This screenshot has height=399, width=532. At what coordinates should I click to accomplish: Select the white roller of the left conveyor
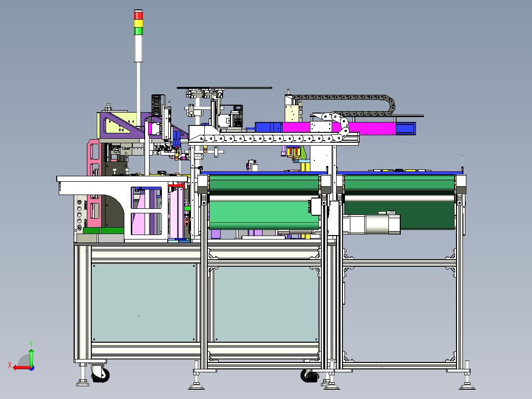point(264,199)
